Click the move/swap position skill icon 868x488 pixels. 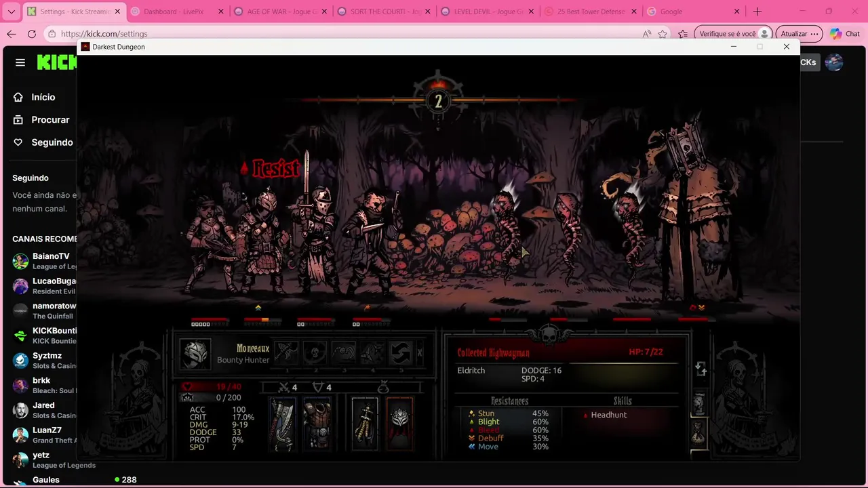pyautogui.click(x=400, y=352)
